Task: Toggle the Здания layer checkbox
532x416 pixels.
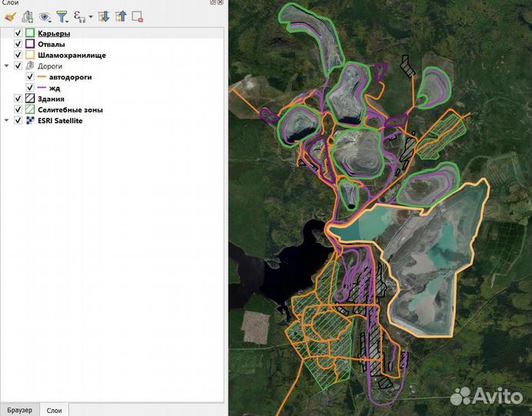Action: pos(18,99)
